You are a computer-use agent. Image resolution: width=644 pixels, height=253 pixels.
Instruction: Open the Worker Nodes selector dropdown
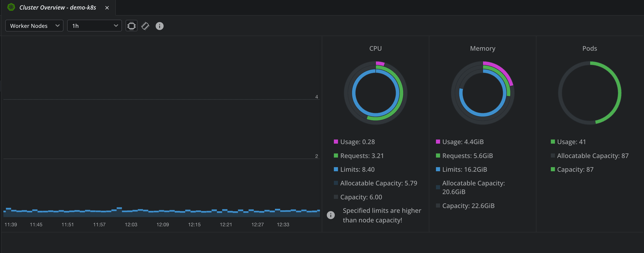click(34, 26)
